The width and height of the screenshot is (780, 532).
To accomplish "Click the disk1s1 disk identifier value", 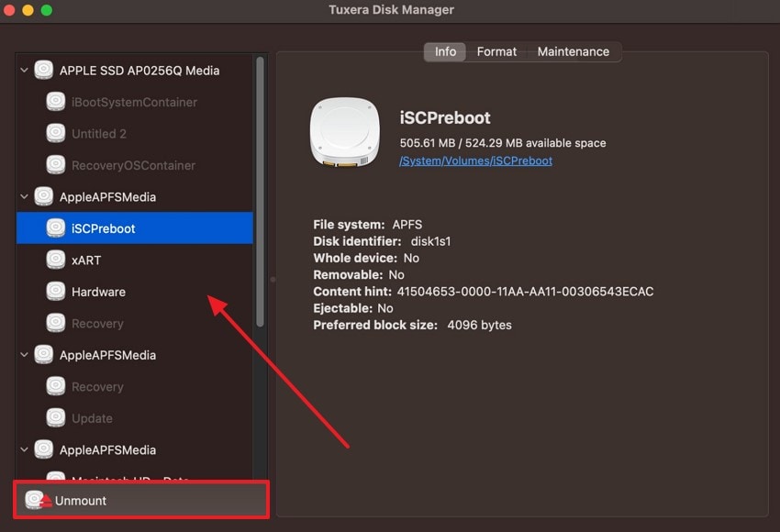I will coord(430,241).
